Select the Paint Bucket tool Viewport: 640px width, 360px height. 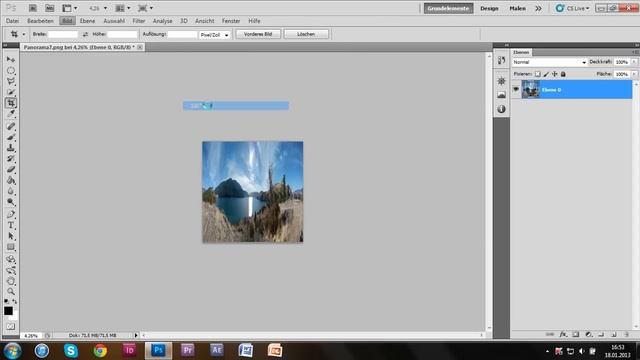[11, 180]
